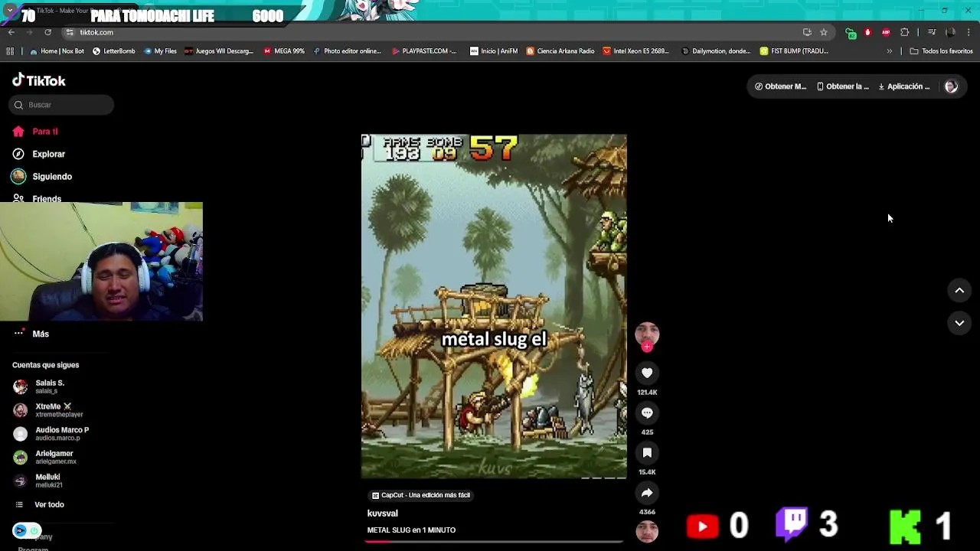Open Home | Nox Bot bookmark
This screenshot has height=551, width=980.
point(57,51)
